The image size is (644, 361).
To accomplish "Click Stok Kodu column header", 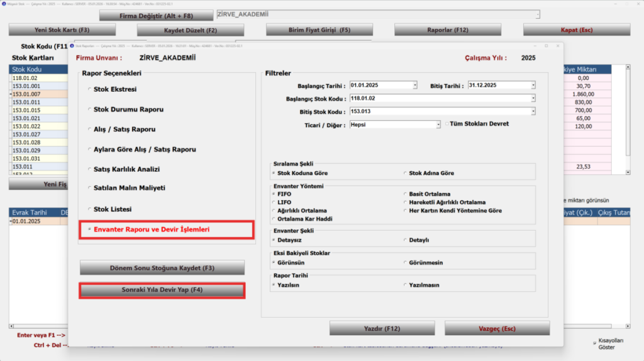I will pyautogui.click(x=39, y=69).
